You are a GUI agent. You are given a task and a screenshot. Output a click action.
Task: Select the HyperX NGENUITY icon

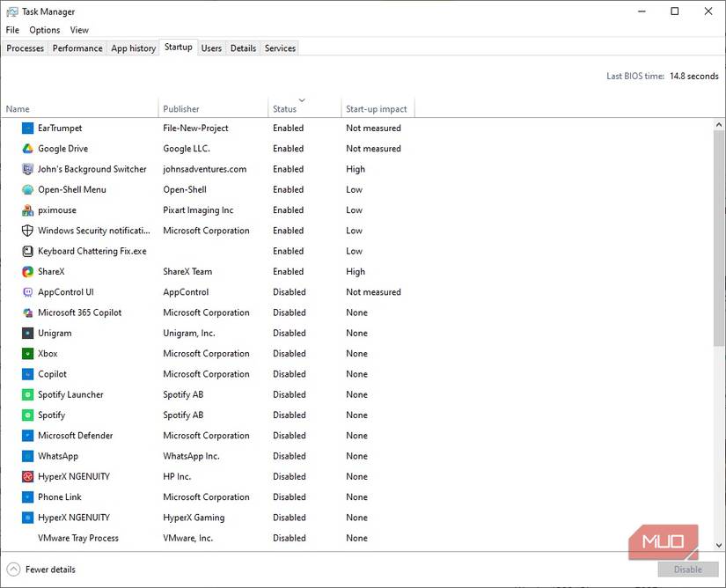tap(27, 476)
